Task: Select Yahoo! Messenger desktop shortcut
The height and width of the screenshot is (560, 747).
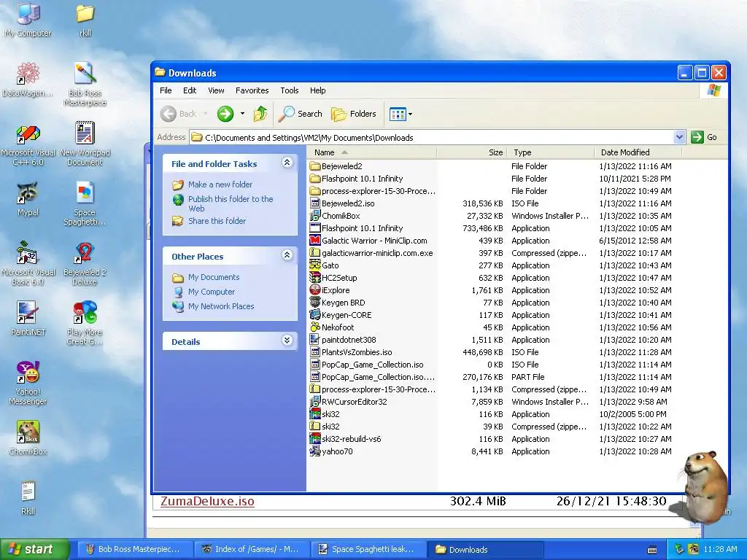Action: coord(28,384)
